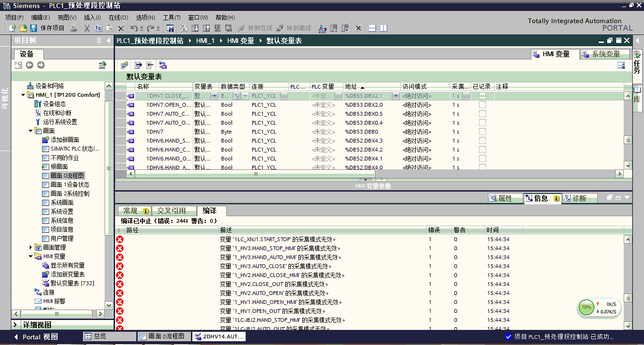Click the export tags icon
This screenshot has width=644, height=345.
pyautogui.click(x=138, y=65)
